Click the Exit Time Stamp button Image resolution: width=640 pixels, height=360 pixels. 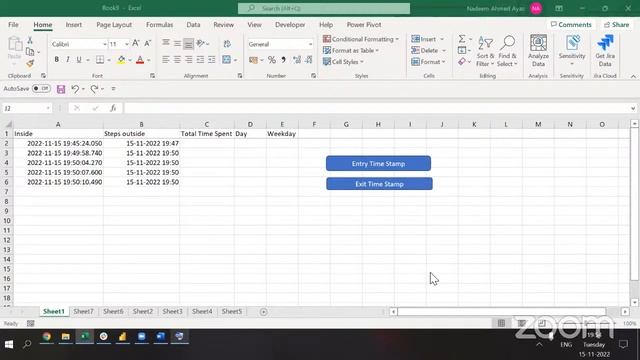[379, 184]
